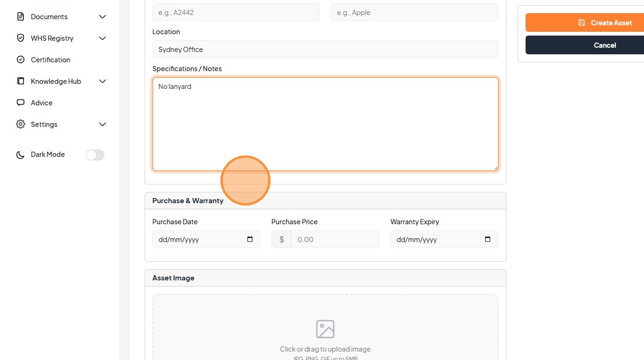644x360 pixels.
Task: Click the Advice chat bubble icon
Action: [21, 103]
